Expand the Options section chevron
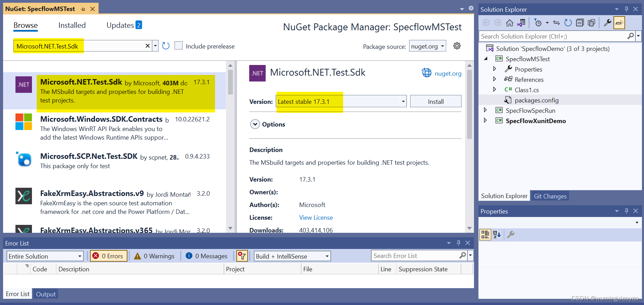This screenshot has height=305, width=644. coord(255,124)
